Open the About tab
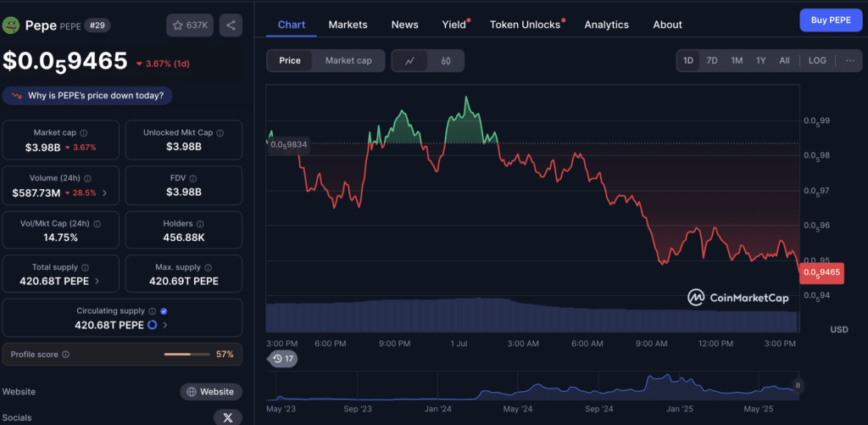868x425 pixels. coord(667,25)
